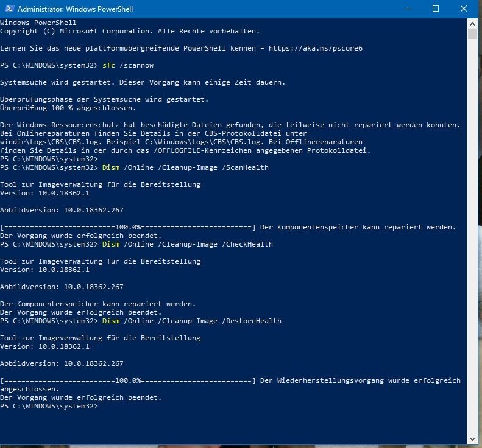
Task: Maximize the PowerShell window
Action: [x=436, y=9]
